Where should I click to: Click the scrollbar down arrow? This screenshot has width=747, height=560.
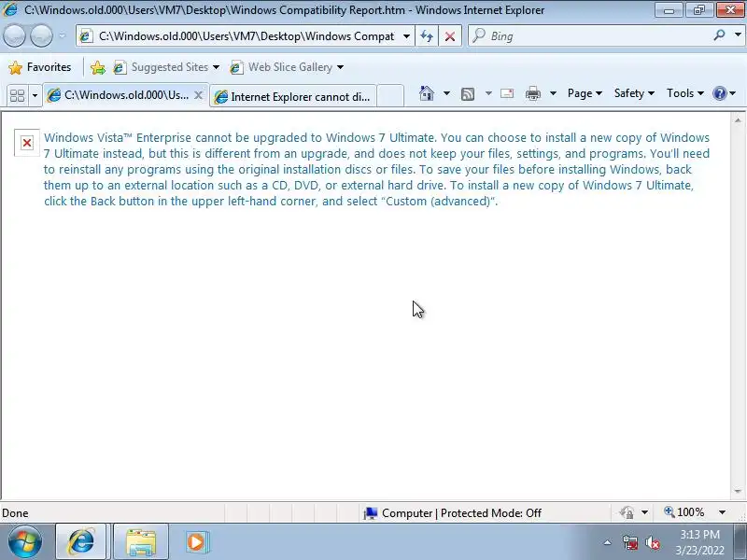(x=738, y=491)
